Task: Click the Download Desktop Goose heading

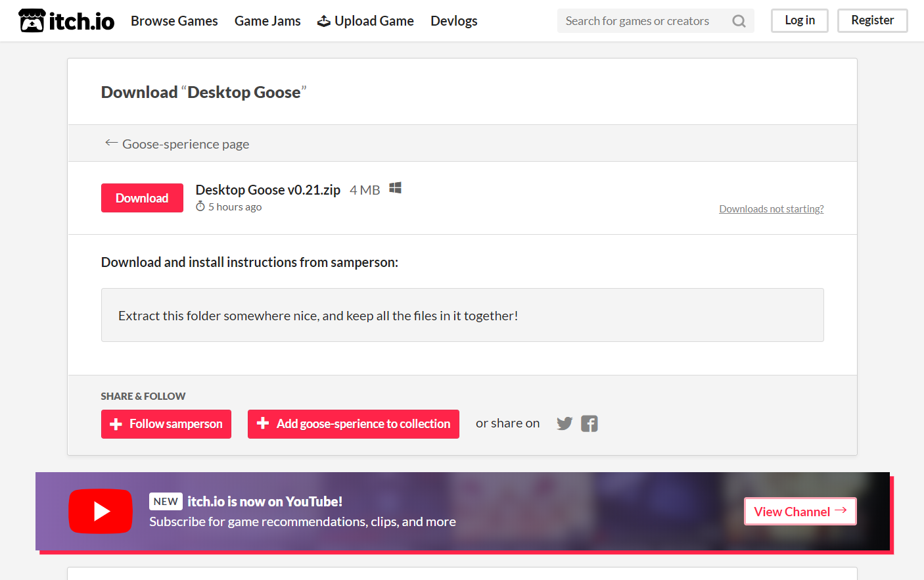Action: click(204, 92)
